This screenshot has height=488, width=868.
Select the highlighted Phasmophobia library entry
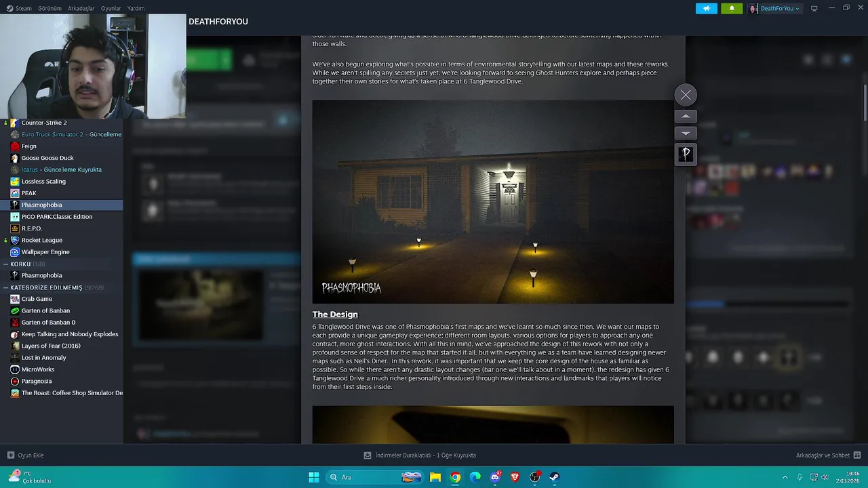(62, 205)
